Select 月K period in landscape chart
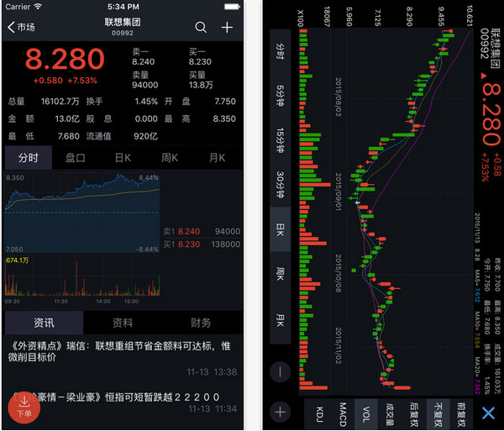Viewport: 504px width, 431px height. click(x=280, y=320)
